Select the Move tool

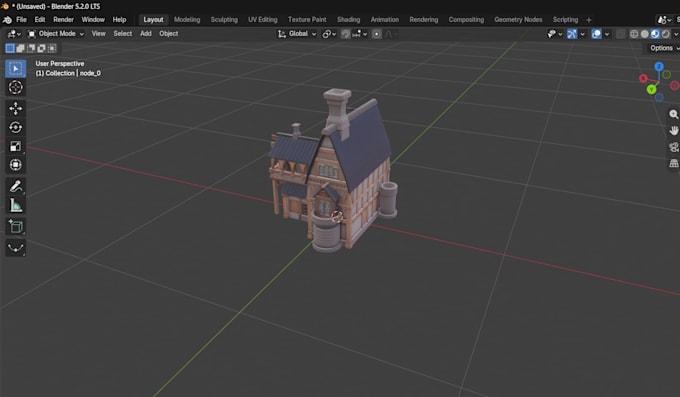coord(16,108)
